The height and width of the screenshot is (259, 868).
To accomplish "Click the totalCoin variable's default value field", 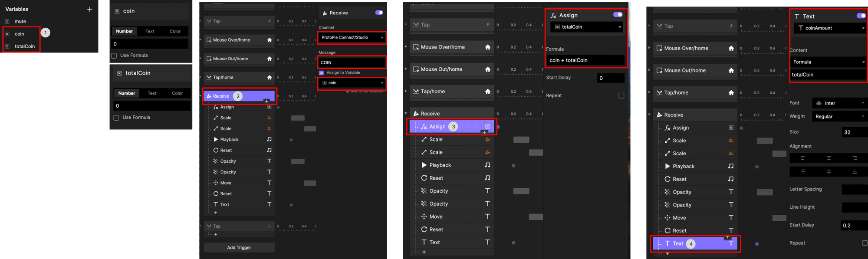I will (152, 106).
